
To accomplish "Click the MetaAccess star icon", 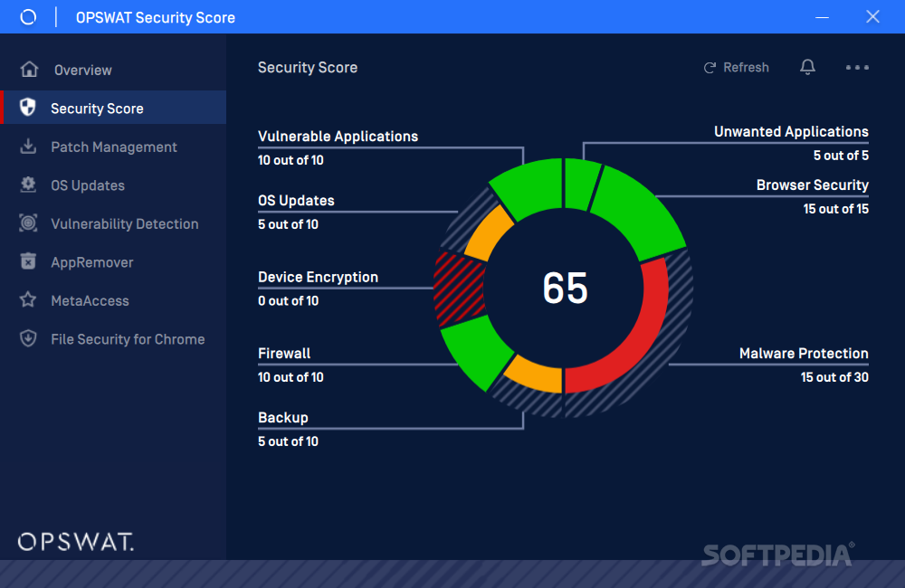I will tap(28, 299).
